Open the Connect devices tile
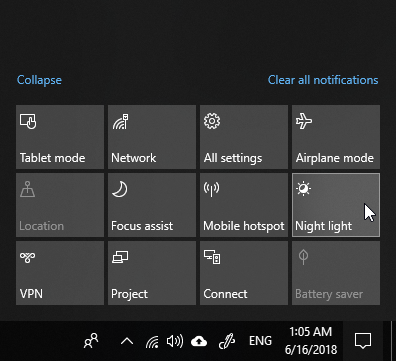 [244, 273]
